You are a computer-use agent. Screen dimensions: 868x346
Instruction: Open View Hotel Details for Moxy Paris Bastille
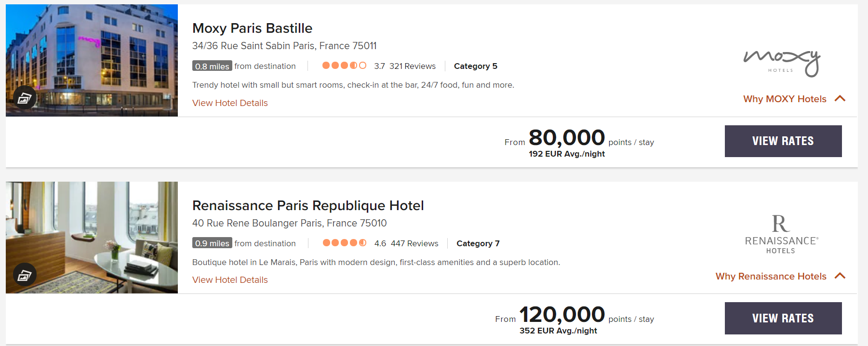[x=230, y=103]
